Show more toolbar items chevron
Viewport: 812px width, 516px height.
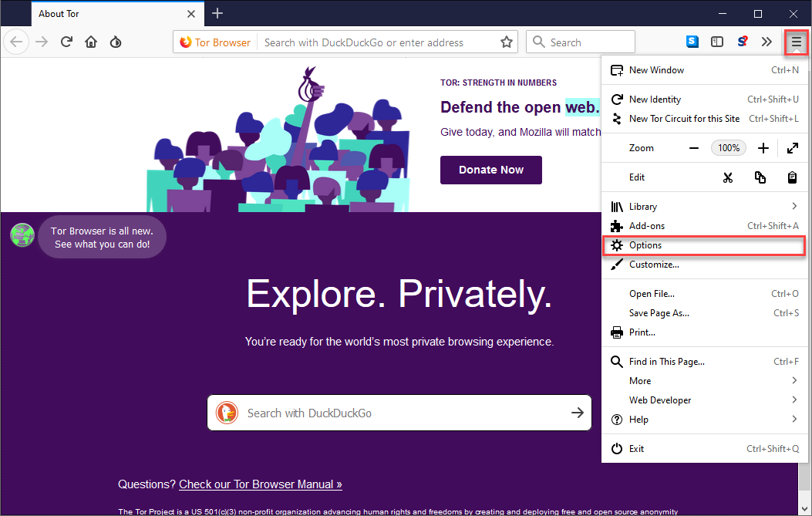(x=767, y=42)
